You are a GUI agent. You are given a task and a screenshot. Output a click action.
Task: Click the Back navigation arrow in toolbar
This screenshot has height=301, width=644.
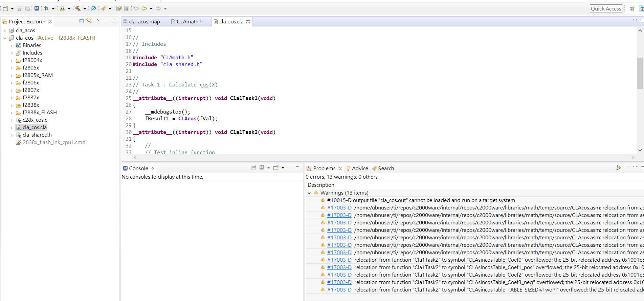pos(144,8)
